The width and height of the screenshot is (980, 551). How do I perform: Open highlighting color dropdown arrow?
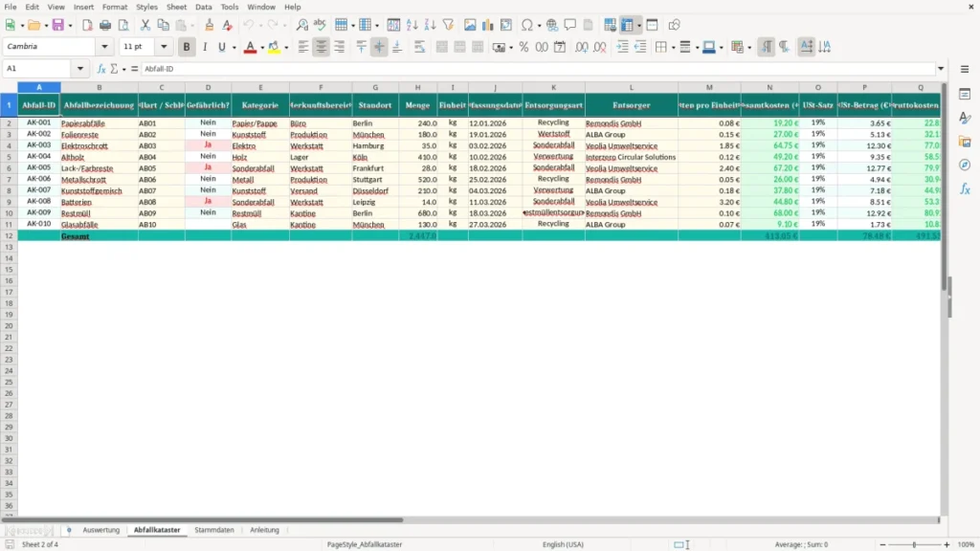[286, 48]
